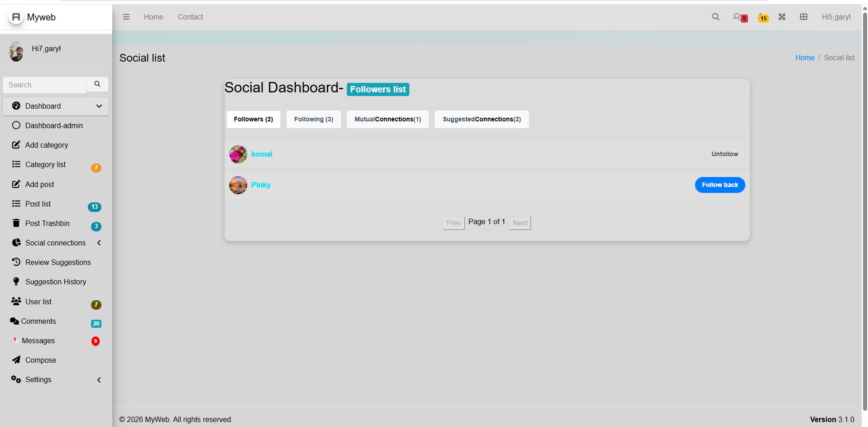Click the sidebar search magnifier button

(97, 84)
